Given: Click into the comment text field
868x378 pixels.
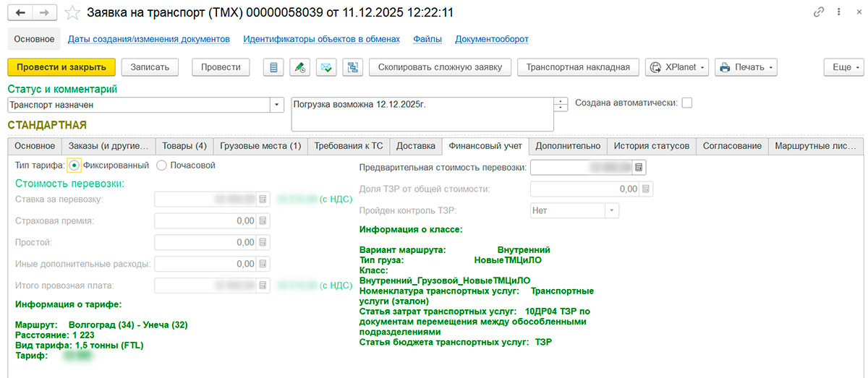Looking at the screenshot, I should (x=420, y=114).
